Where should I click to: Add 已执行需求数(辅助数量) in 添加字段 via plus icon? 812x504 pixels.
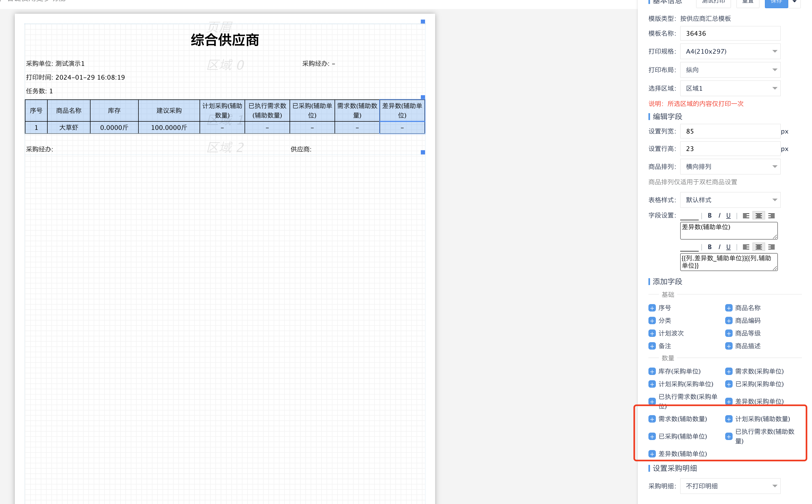pos(729,436)
